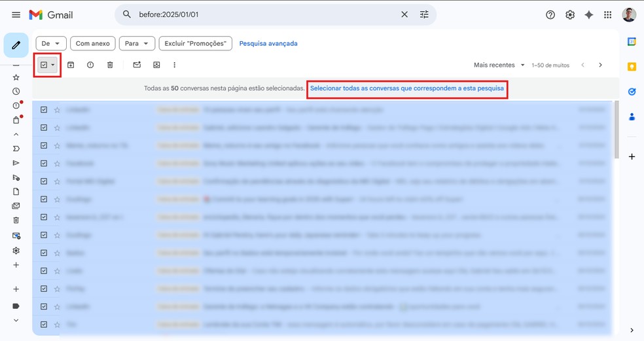Uncheck first conversation row checkbox
The width and height of the screenshot is (644, 341).
[44, 110]
